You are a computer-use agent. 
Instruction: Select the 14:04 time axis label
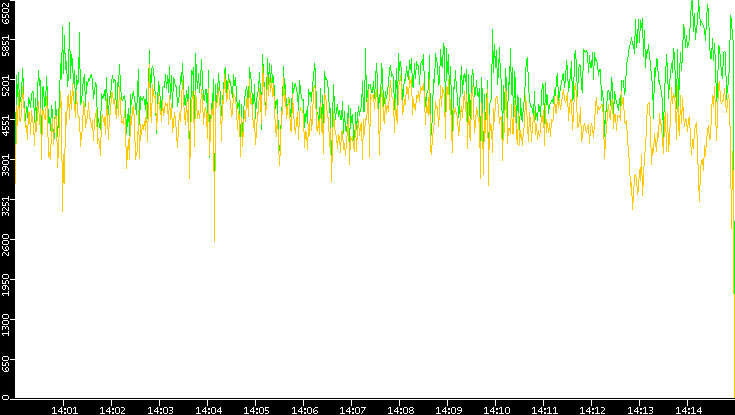point(208,410)
